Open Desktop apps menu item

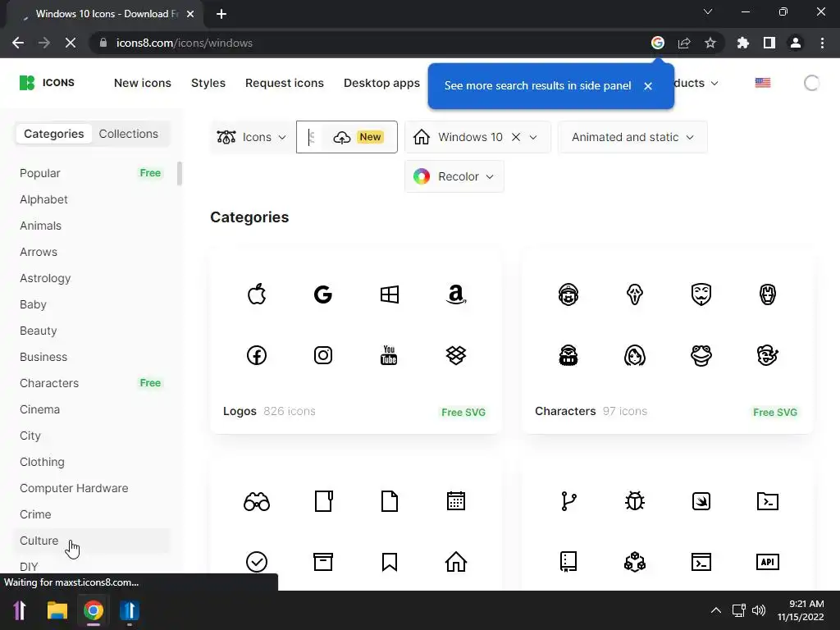(x=382, y=83)
